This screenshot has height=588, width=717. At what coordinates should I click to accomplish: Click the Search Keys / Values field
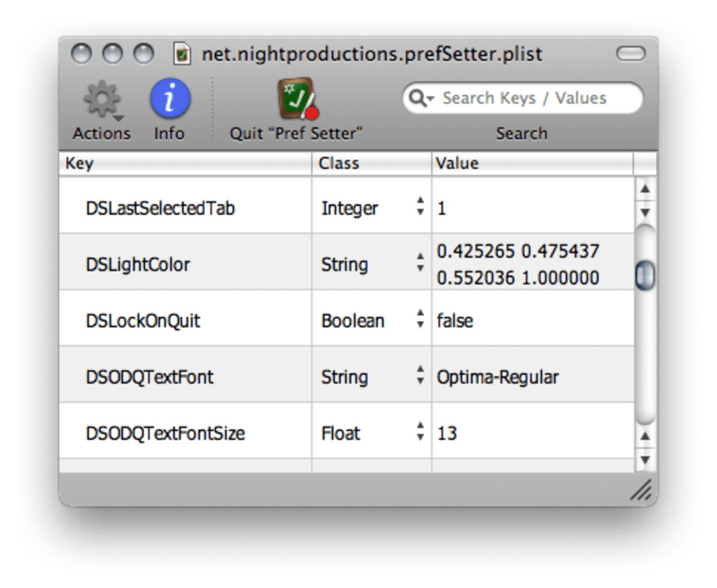coord(534,98)
